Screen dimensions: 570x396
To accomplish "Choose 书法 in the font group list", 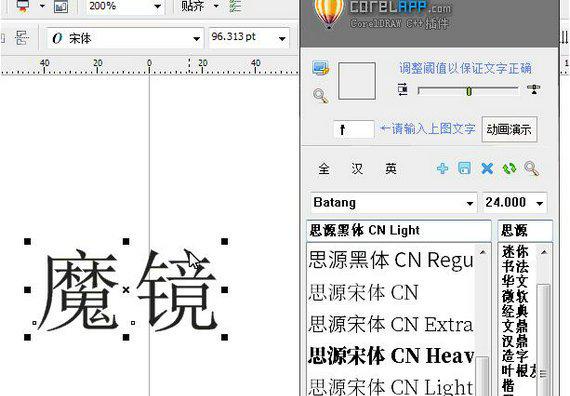I will point(515,266).
